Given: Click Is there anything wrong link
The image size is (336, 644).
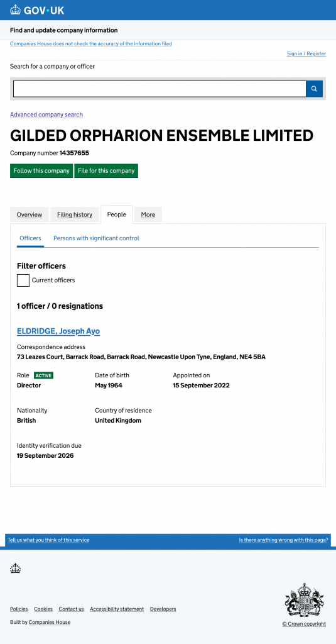Looking at the screenshot, I should [x=284, y=540].
